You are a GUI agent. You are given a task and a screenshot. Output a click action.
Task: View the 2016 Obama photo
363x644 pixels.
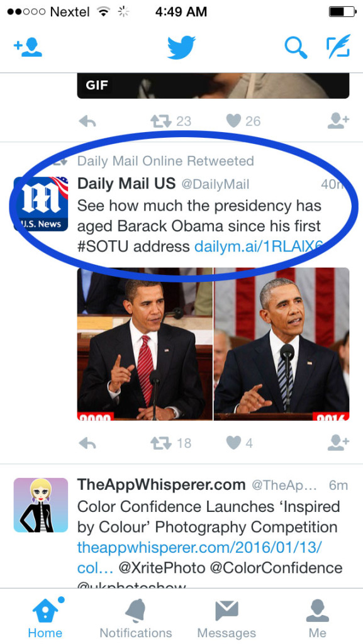click(x=282, y=344)
